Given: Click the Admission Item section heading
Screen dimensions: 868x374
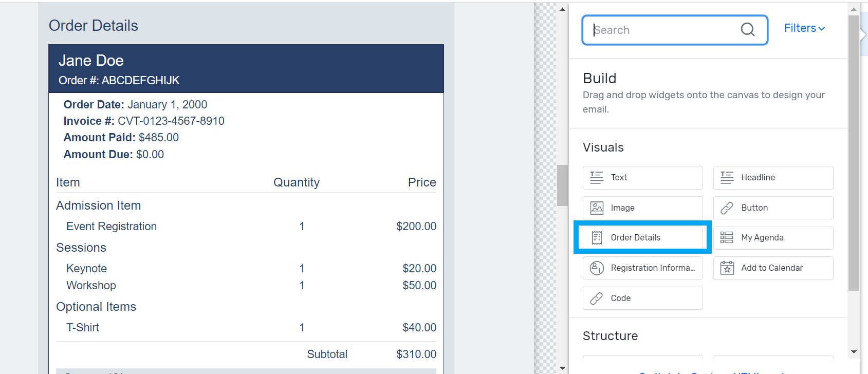Looking at the screenshot, I should click(98, 205).
